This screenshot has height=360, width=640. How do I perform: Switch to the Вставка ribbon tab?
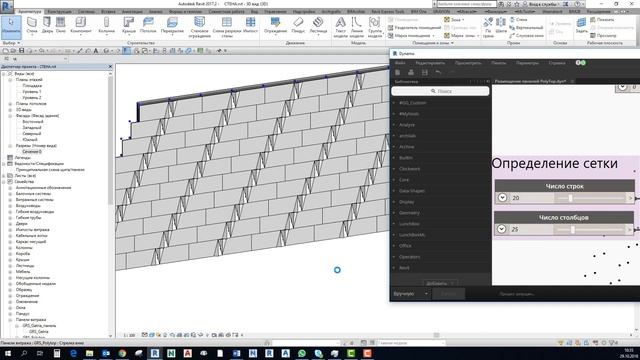(x=108, y=11)
